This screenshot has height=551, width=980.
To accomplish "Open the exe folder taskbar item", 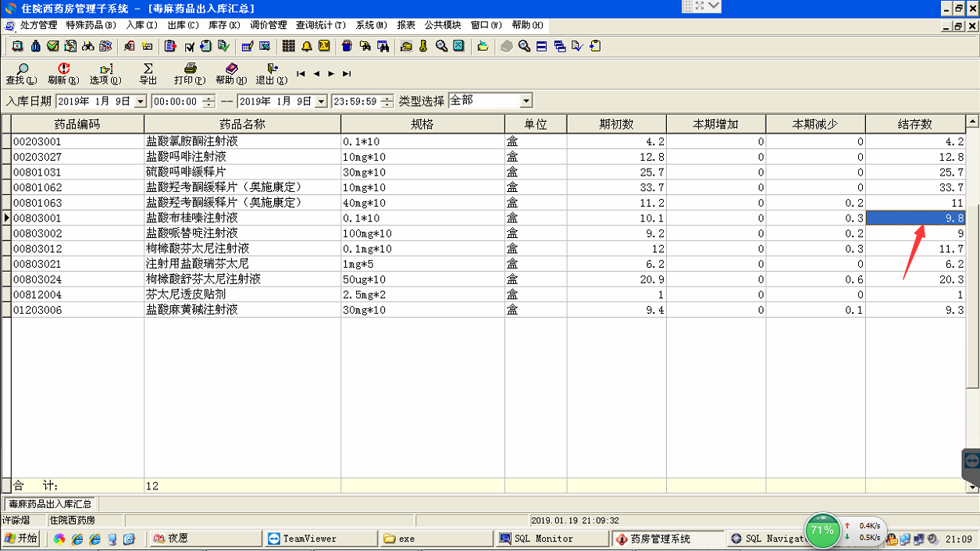I will tap(436, 539).
